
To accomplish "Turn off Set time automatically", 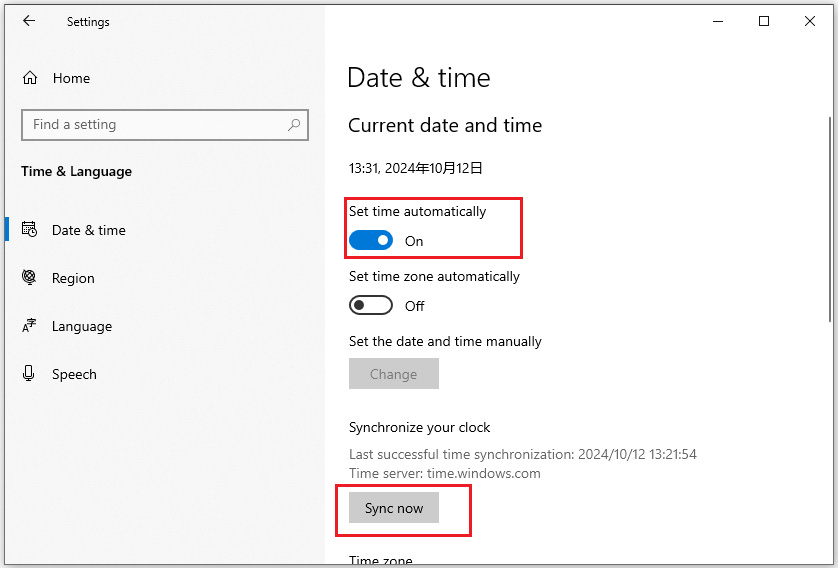I will point(371,241).
